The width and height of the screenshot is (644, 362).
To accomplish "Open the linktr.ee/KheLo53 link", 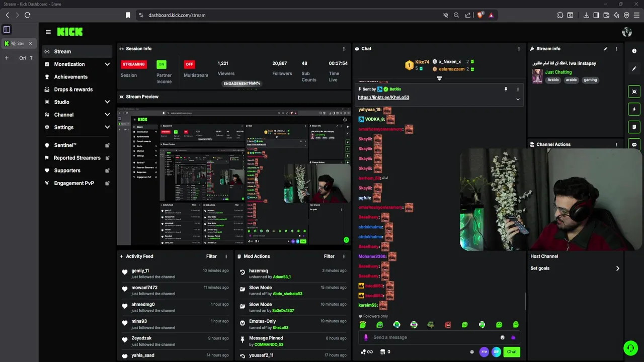I will point(383,98).
